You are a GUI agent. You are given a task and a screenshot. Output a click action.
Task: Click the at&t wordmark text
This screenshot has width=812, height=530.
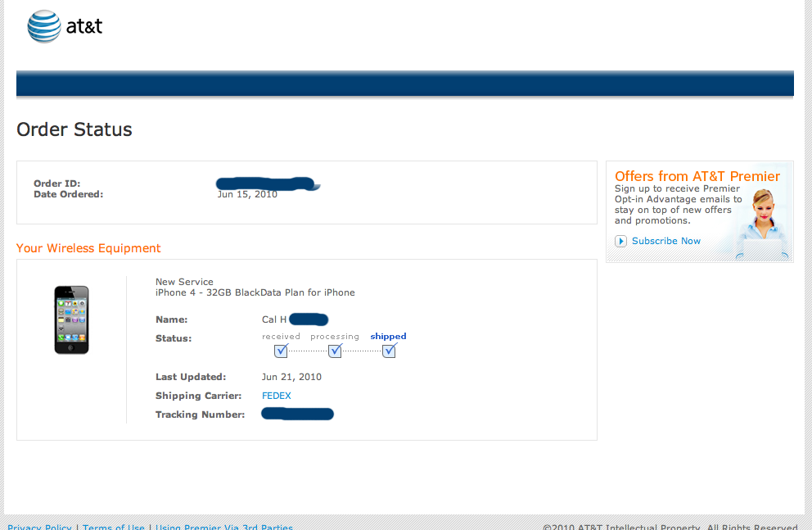(x=84, y=26)
